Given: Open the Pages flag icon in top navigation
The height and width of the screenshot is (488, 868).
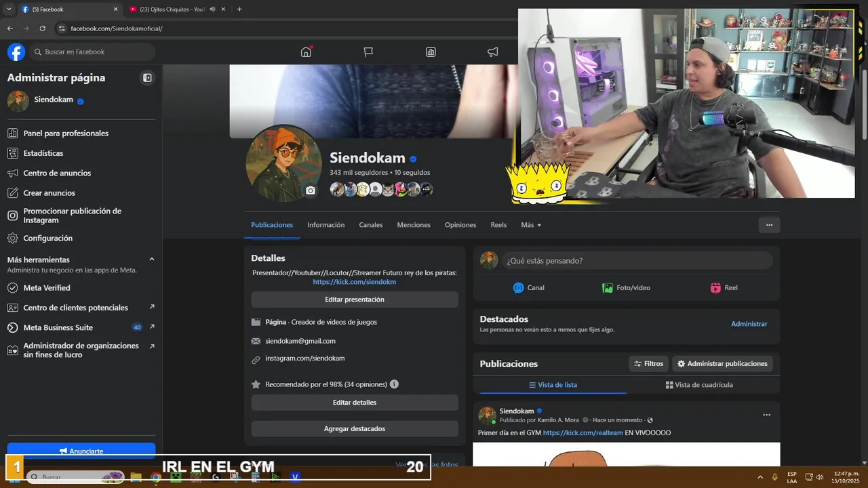Looking at the screenshot, I should [x=368, y=52].
